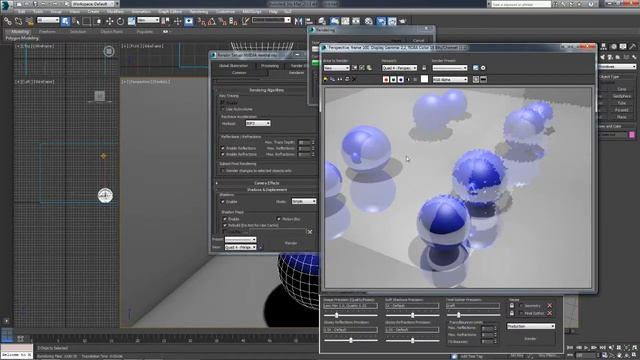Open the Area to Render dropdown
The height and width of the screenshot is (360, 640).
(x=336, y=68)
